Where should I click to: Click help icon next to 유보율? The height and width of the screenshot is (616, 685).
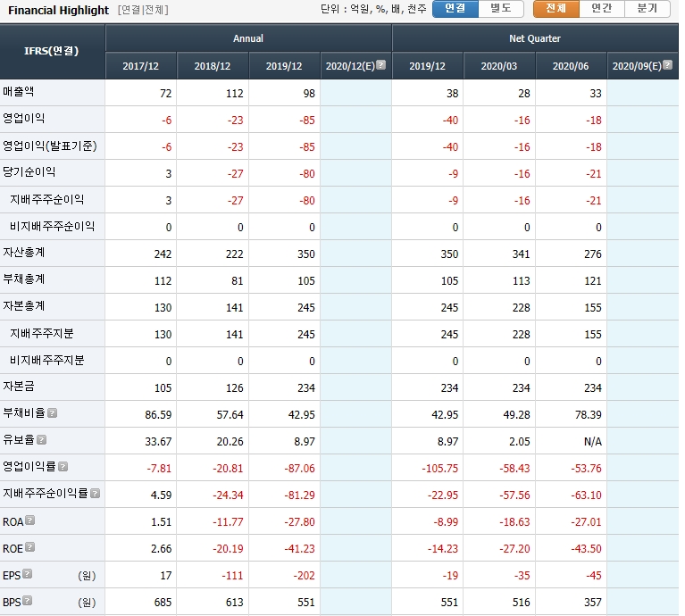[x=41, y=439]
